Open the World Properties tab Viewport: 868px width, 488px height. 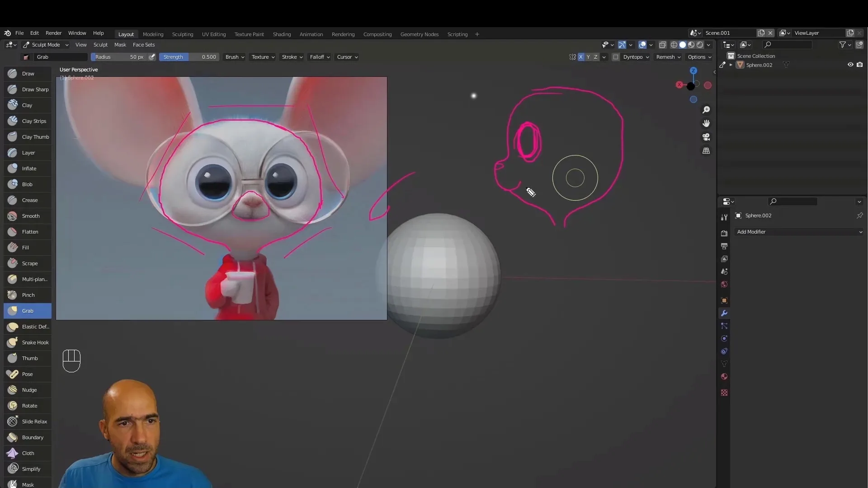pyautogui.click(x=724, y=285)
